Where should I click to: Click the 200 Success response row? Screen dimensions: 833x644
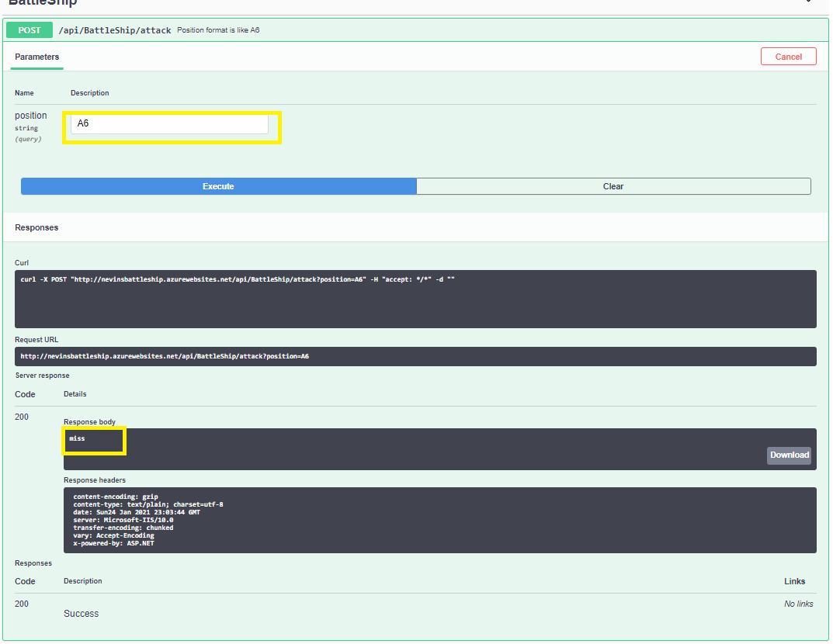click(x=81, y=613)
